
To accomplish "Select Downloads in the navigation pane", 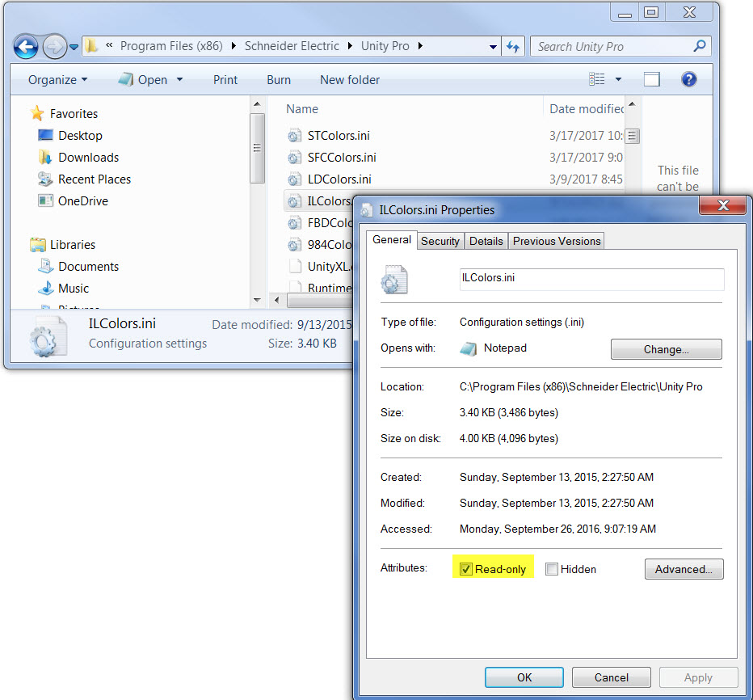I will point(88,158).
